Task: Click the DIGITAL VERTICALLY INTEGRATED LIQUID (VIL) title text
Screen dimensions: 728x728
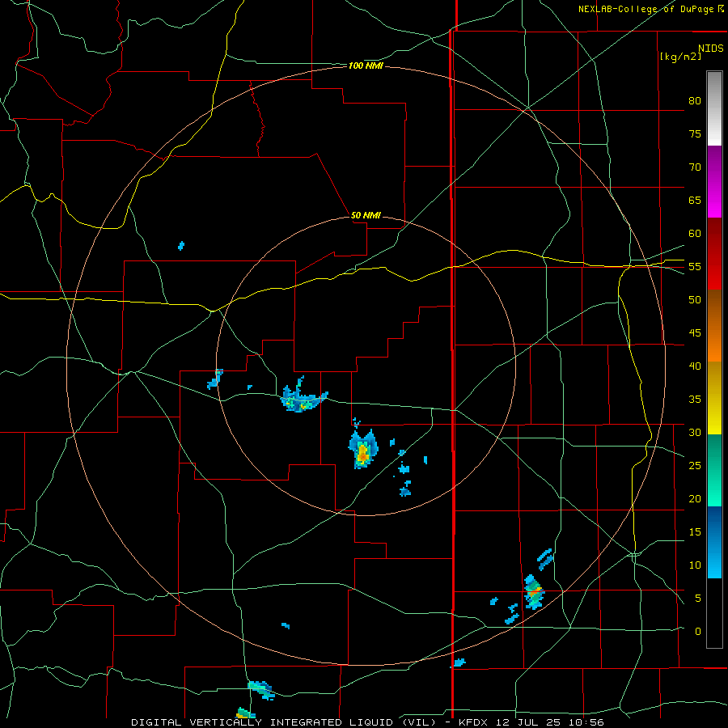Action: [283, 722]
